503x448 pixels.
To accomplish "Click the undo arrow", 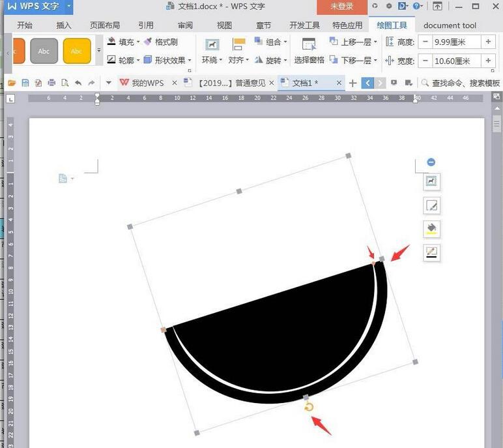I will [78, 83].
